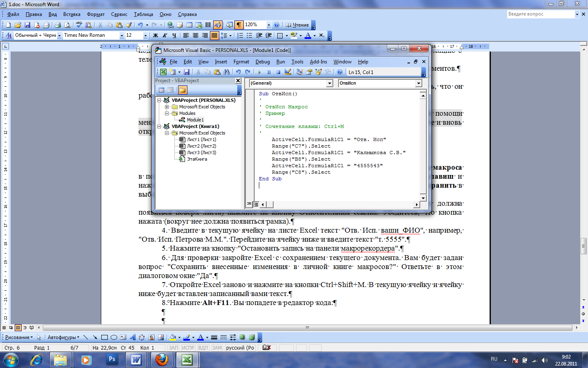Open Сервис menu in Word
The image size is (588, 368).
coord(119,14)
